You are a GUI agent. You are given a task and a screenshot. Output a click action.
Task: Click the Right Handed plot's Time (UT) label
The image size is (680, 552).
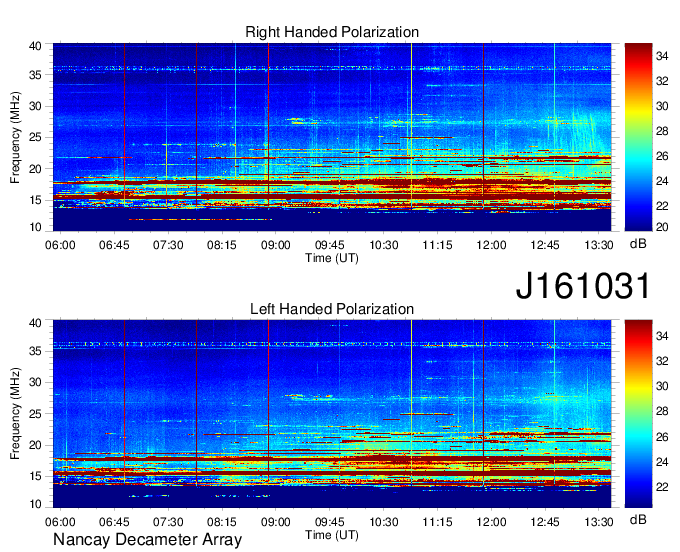(332, 258)
